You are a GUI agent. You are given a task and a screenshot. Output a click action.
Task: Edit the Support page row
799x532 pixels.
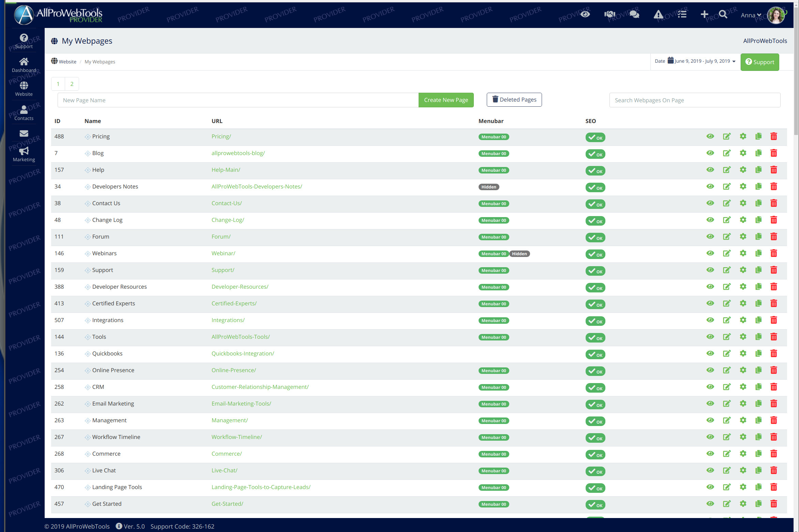727,270
